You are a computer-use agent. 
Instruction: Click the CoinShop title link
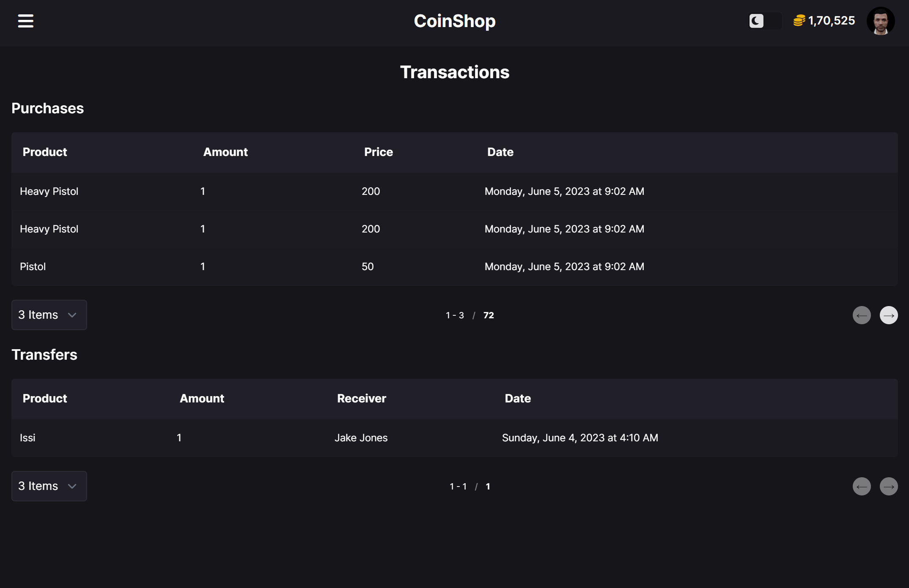pos(455,21)
